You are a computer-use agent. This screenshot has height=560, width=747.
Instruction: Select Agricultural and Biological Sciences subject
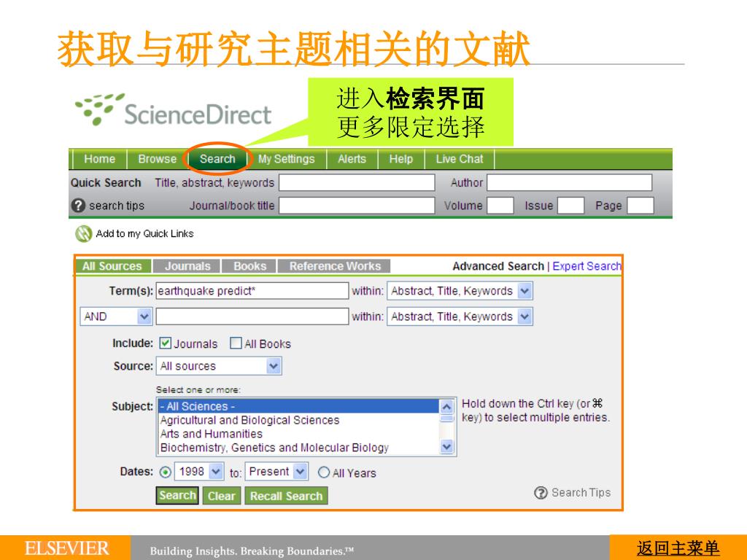point(298,420)
